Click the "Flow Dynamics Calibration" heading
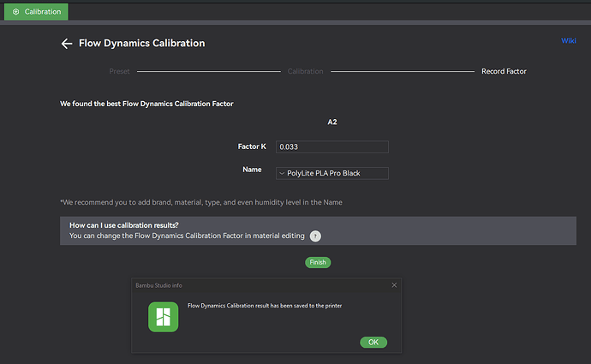This screenshot has height=364, width=591. click(141, 44)
